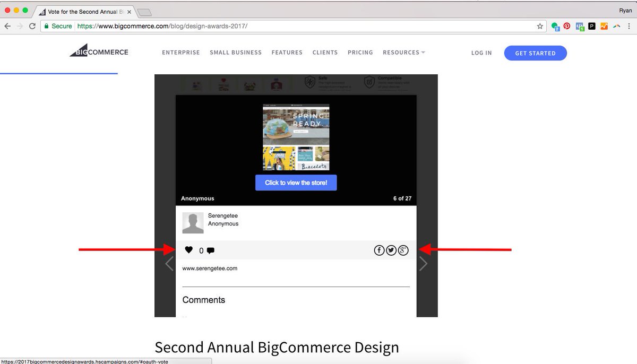Click the Pinterest browser extension icon

[566, 25]
